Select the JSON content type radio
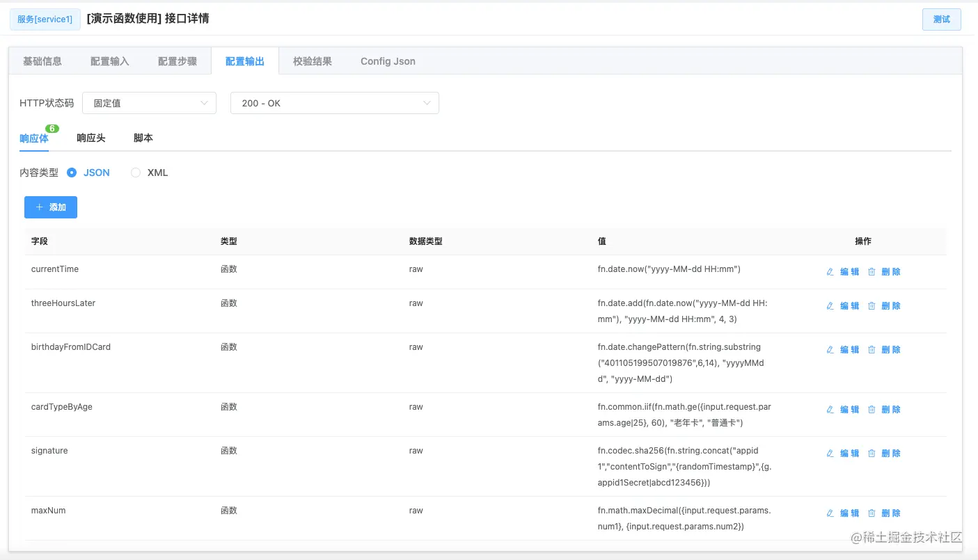This screenshot has width=978, height=560. pos(72,173)
